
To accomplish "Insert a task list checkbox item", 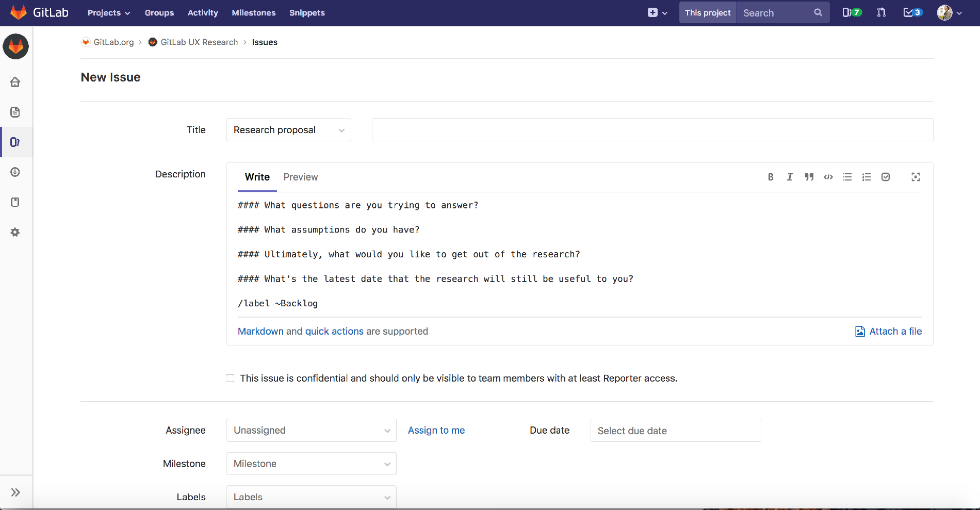I will pos(886,177).
